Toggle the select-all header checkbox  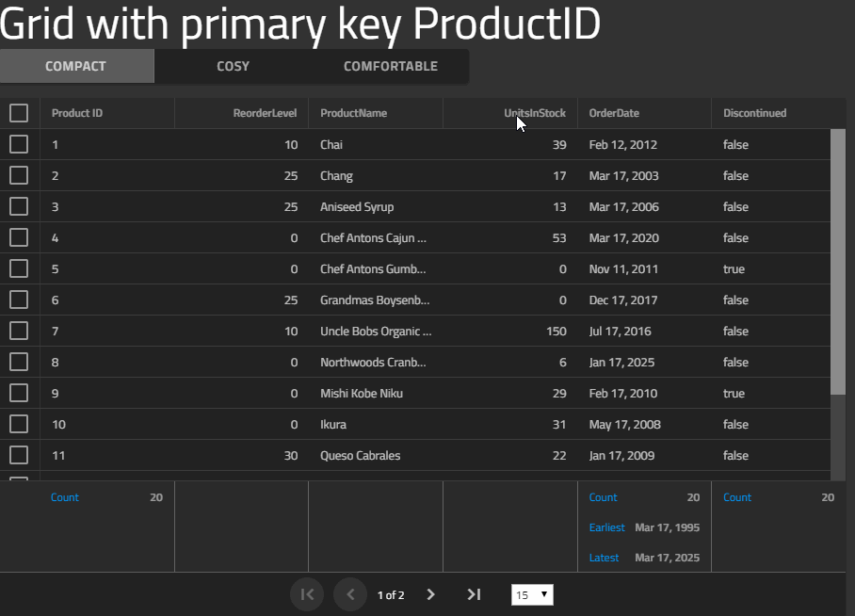(x=19, y=113)
